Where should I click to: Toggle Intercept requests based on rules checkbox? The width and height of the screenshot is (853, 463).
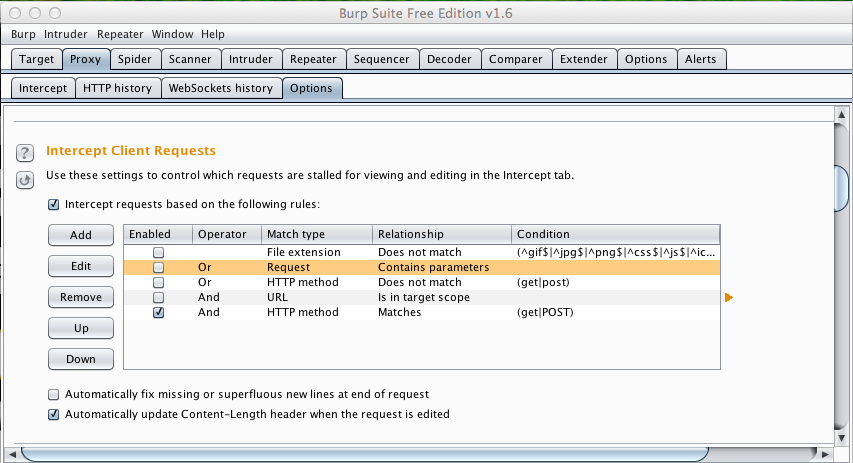coord(54,204)
